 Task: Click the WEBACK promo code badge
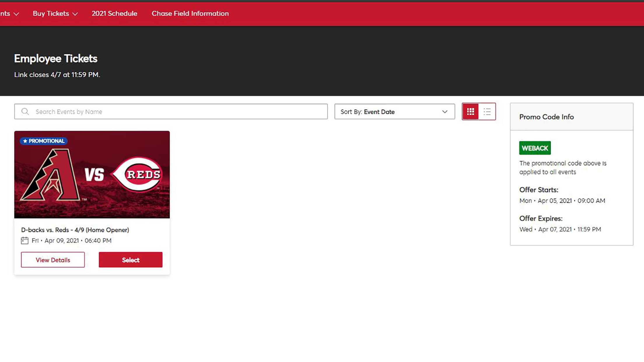[x=535, y=148]
